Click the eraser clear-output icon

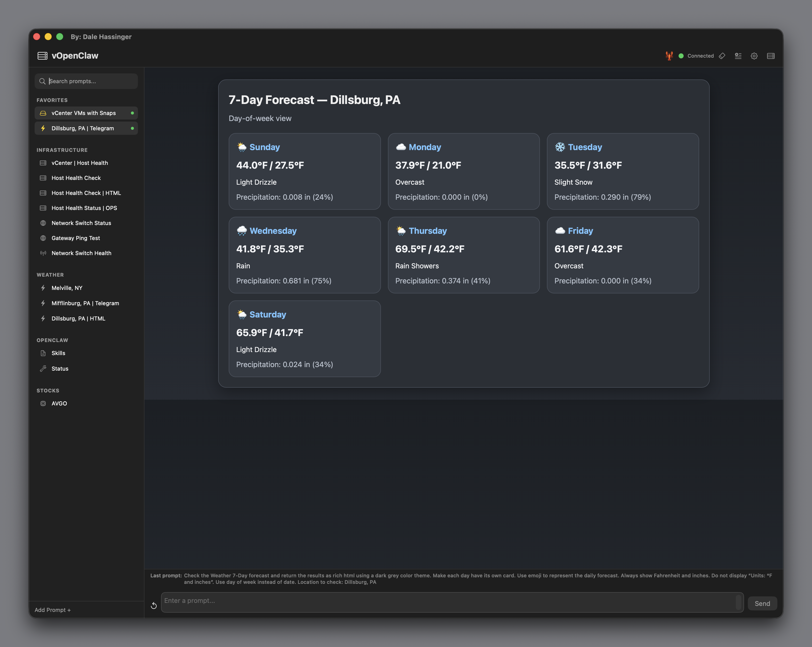click(x=722, y=56)
